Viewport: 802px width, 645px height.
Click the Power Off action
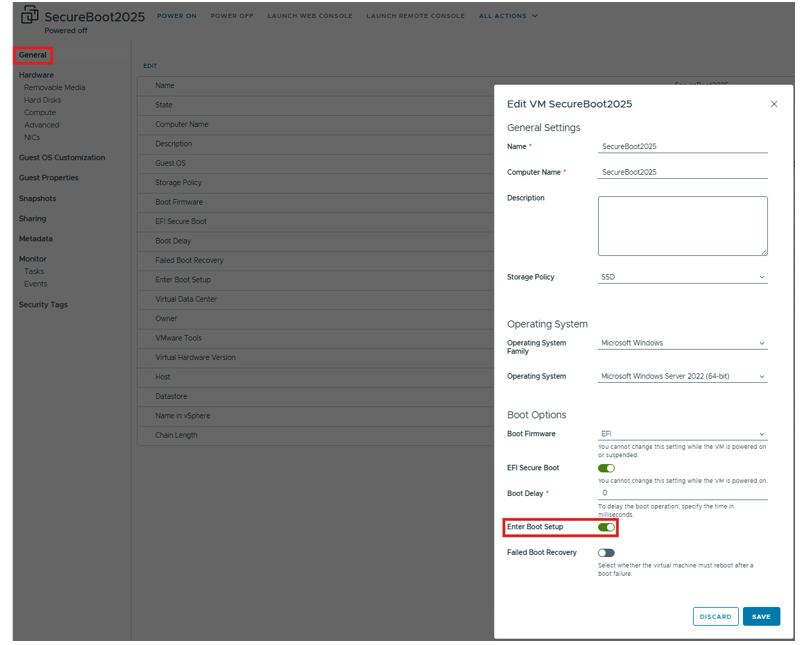(x=232, y=16)
